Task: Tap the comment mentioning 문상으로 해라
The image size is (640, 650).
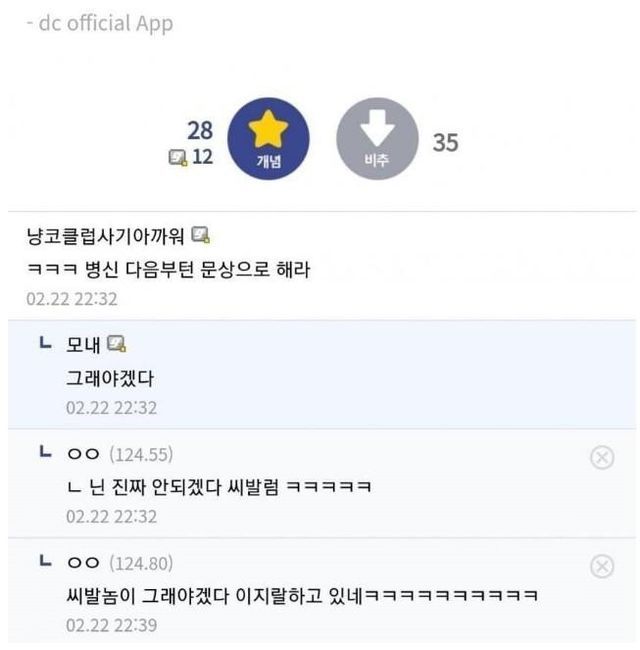Action: pos(168,270)
